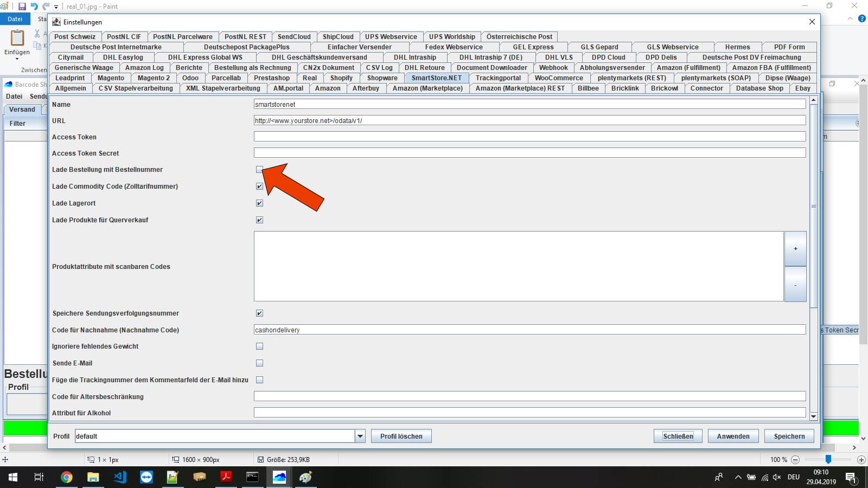Open the package box app in taskbar
The height and width of the screenshot is (488, 868).
(x=199, y=477)
